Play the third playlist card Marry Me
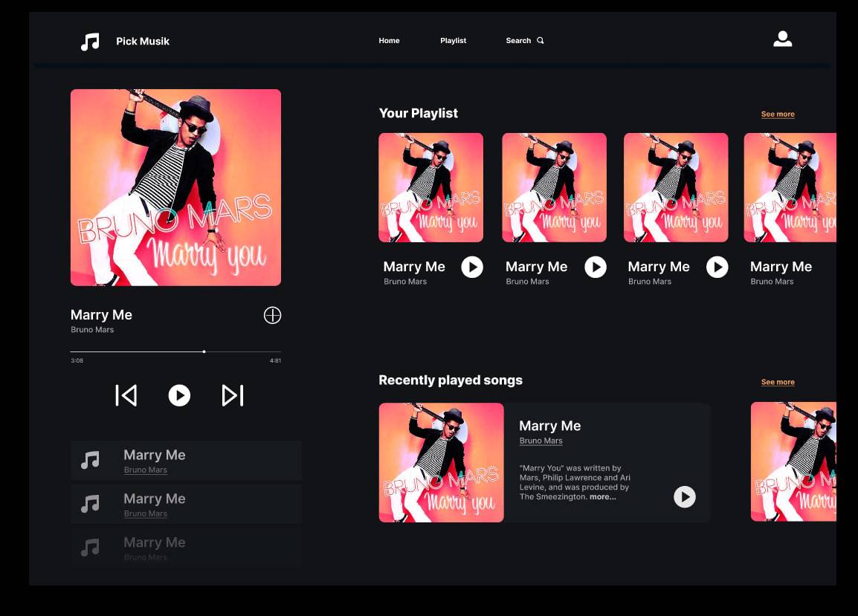 click(717, 268)
